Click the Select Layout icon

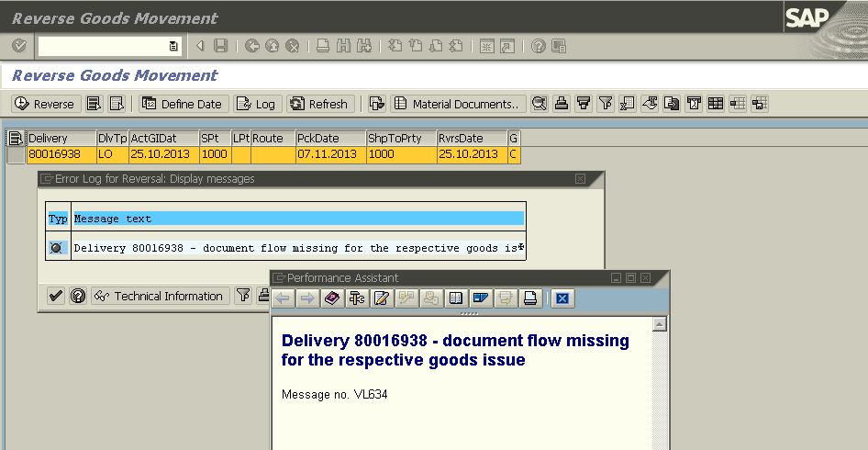click(738, 104)
